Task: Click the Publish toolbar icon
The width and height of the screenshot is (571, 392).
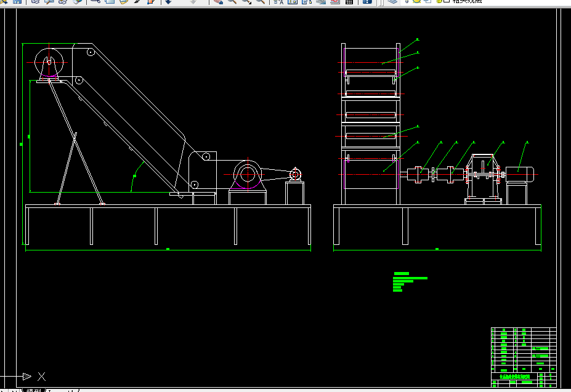Action: [63, 2]
